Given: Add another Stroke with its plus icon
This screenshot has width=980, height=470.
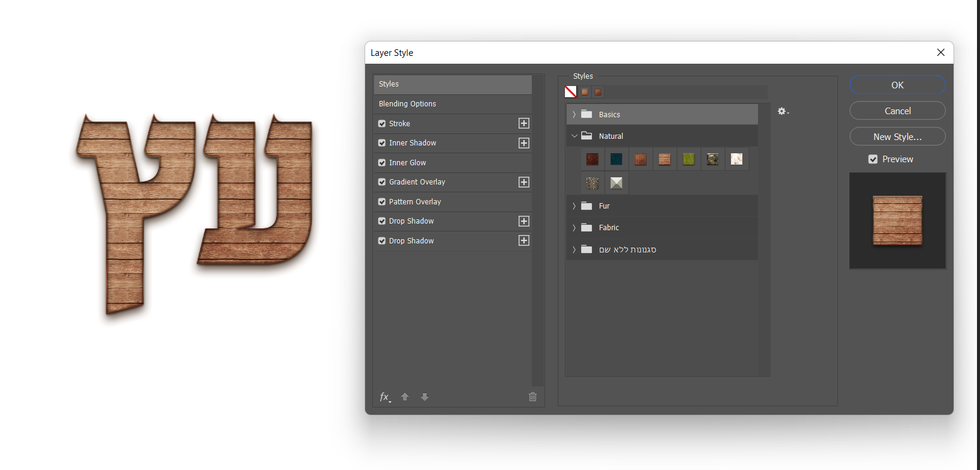Looking at the screenshot, I should click(524, 123).
